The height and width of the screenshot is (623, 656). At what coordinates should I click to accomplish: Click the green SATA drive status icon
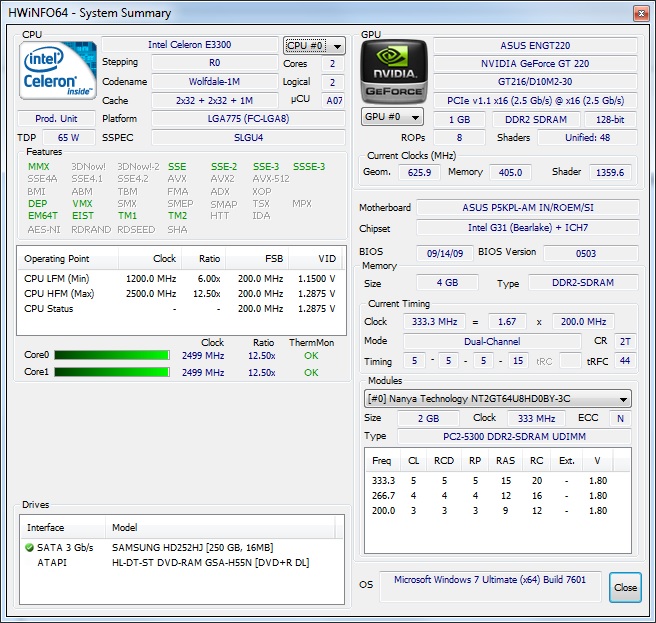29,547
